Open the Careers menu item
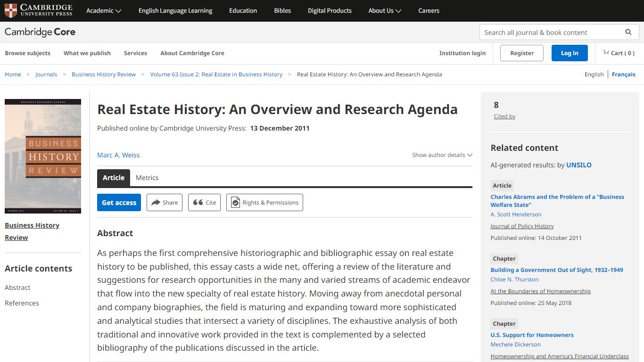The width and height of the screenshot is (644, 362). point(429,10)
